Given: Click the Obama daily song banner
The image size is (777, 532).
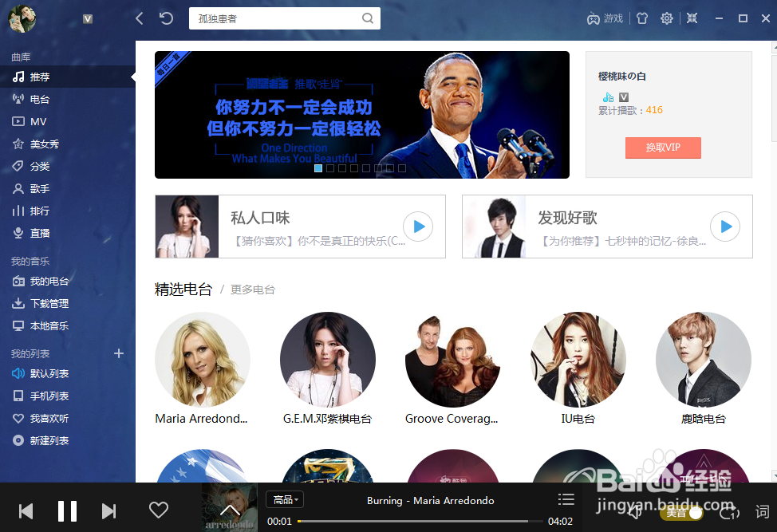Looking at the screenshot, I should (x=361, y=114).
